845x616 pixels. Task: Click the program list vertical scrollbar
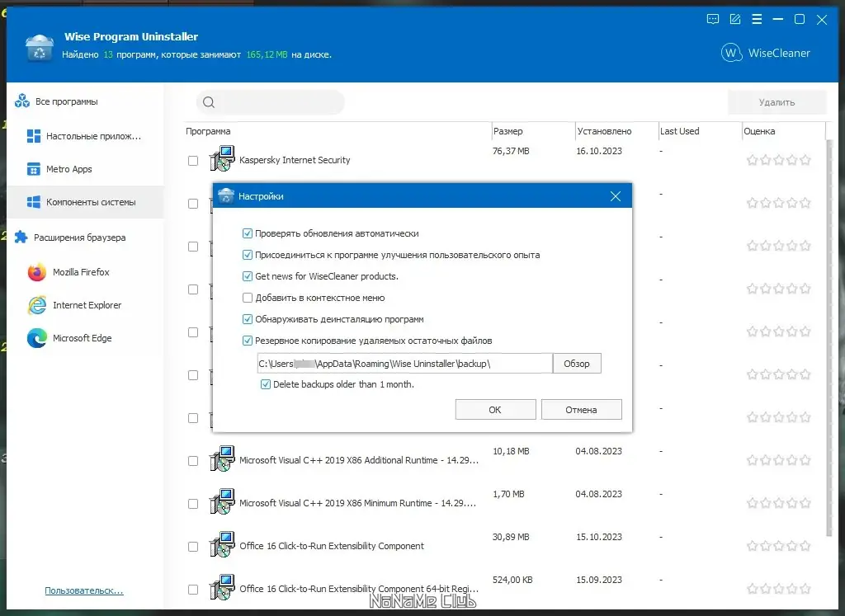pos(829,337)
